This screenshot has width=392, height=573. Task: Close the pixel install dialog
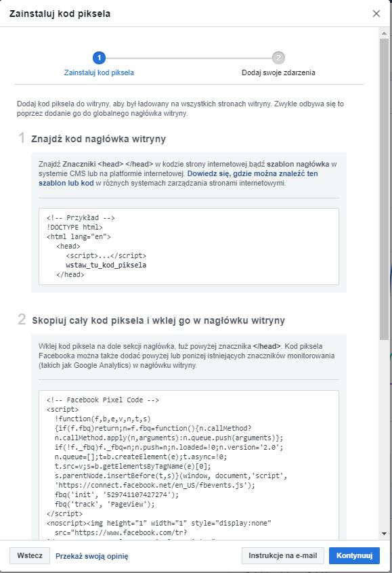(376, 14)
